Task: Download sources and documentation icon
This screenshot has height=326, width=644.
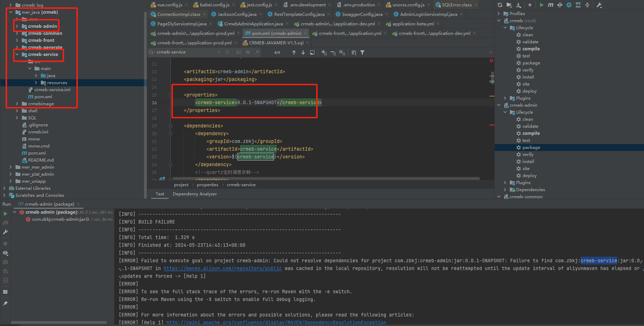Action: [519, 5]
